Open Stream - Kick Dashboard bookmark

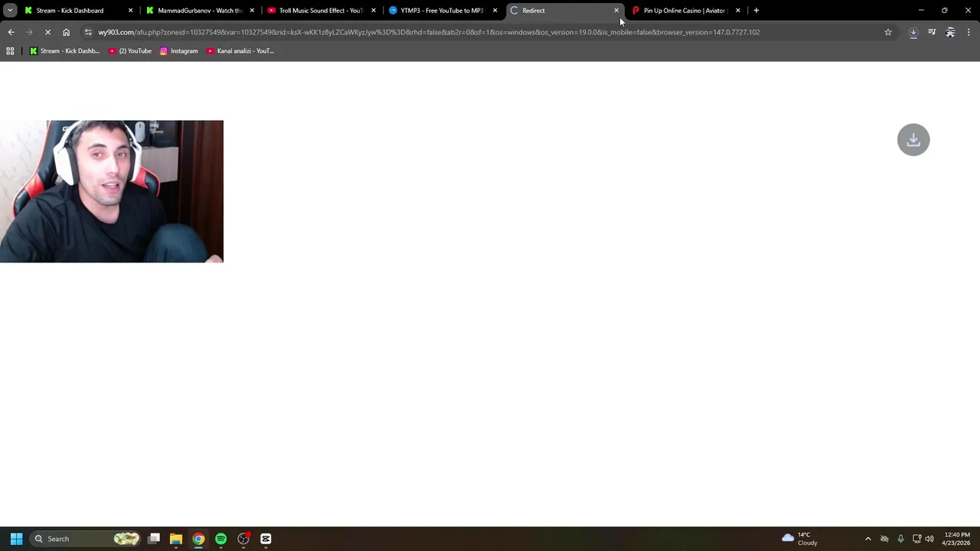pos(64,51)
